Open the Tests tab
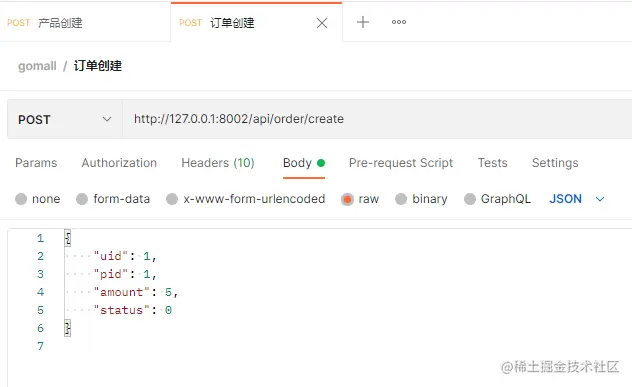This screenshot has height=387, width=632. [493, 163]
